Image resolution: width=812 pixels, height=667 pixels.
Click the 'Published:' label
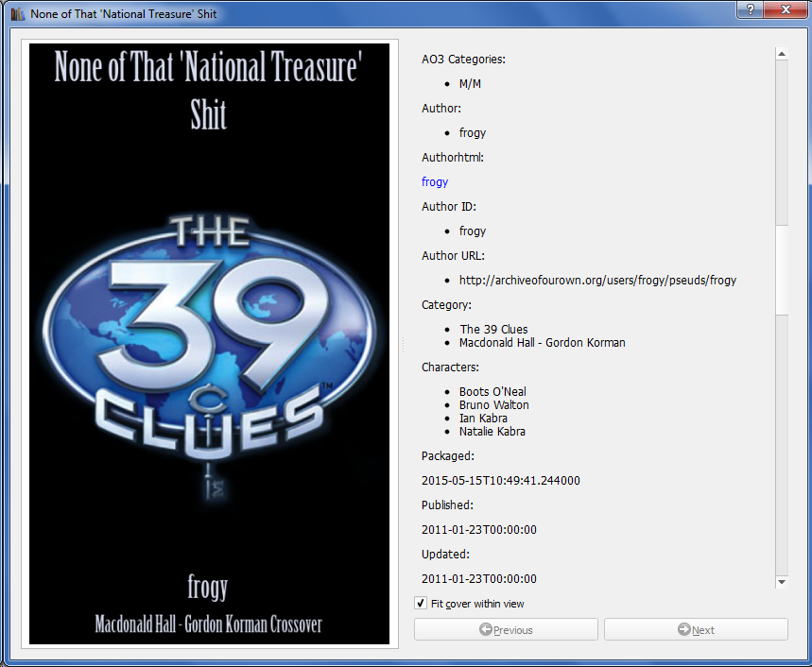point(447,505)
